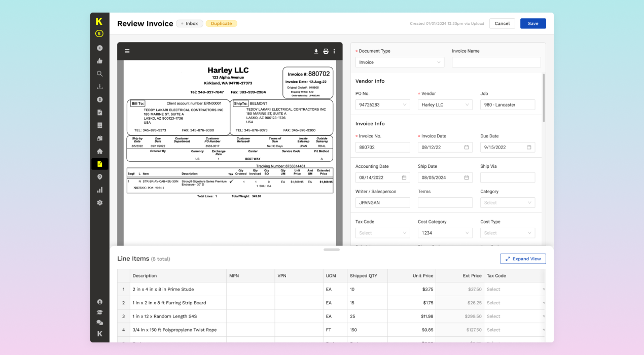The height and width of the screenshot is (355, 644).
Task: Click the Invoice Name input field
Action: click(496, 62)
